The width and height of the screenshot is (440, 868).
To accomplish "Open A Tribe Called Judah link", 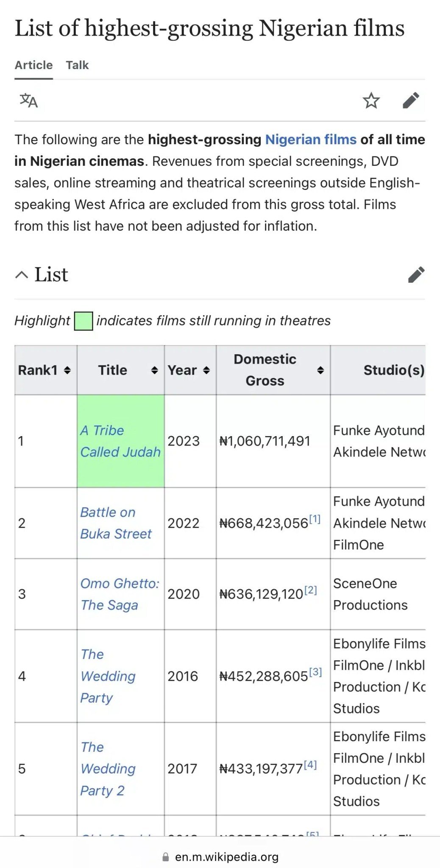I will coord(120,441).
